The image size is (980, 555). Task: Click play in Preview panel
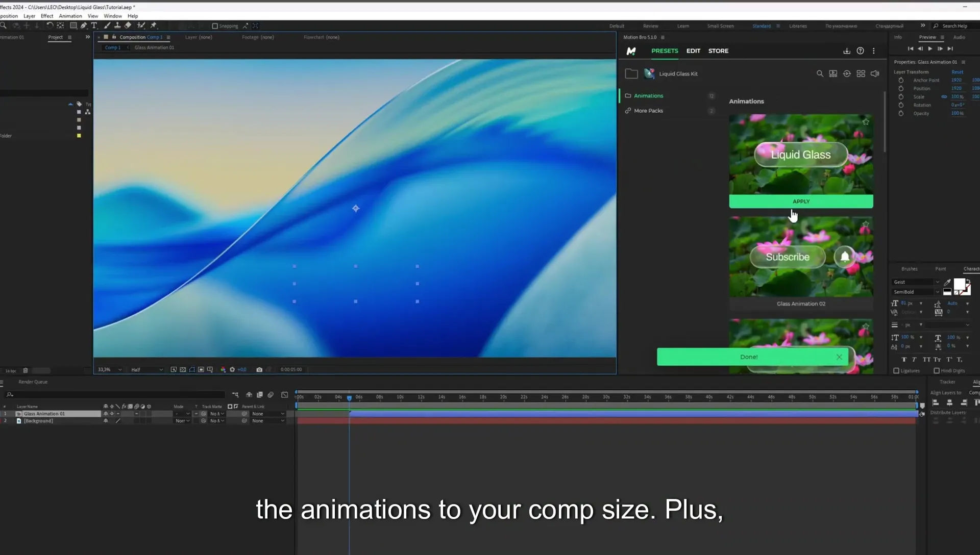pyautogui.click(x=930, y=49)
